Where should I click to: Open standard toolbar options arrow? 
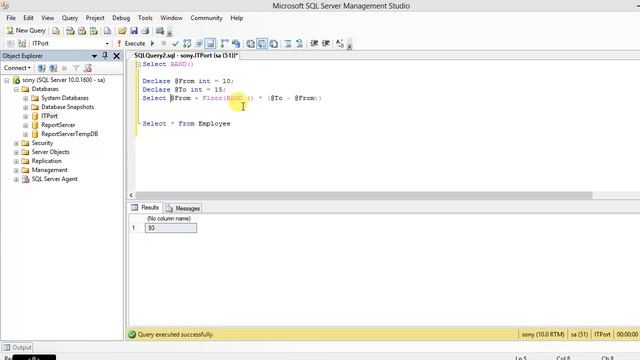[x=169, y=32]
